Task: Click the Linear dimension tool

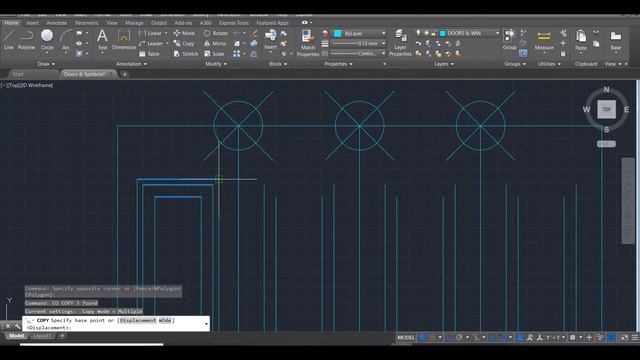Action: [151, 33]
